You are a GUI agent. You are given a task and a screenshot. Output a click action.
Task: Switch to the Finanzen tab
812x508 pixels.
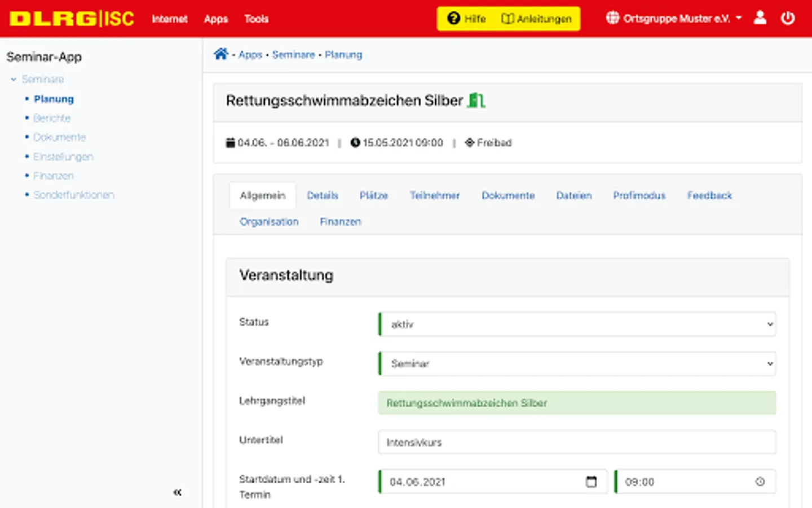[341, 222]
